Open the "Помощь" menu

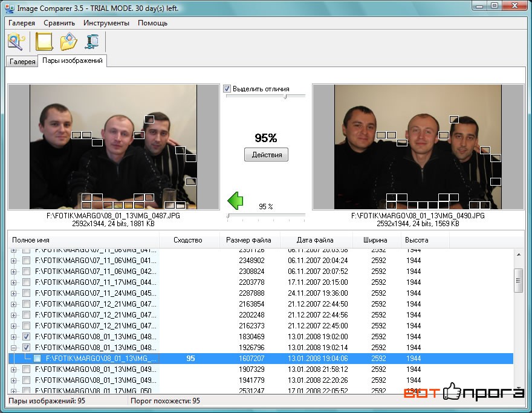153,23
